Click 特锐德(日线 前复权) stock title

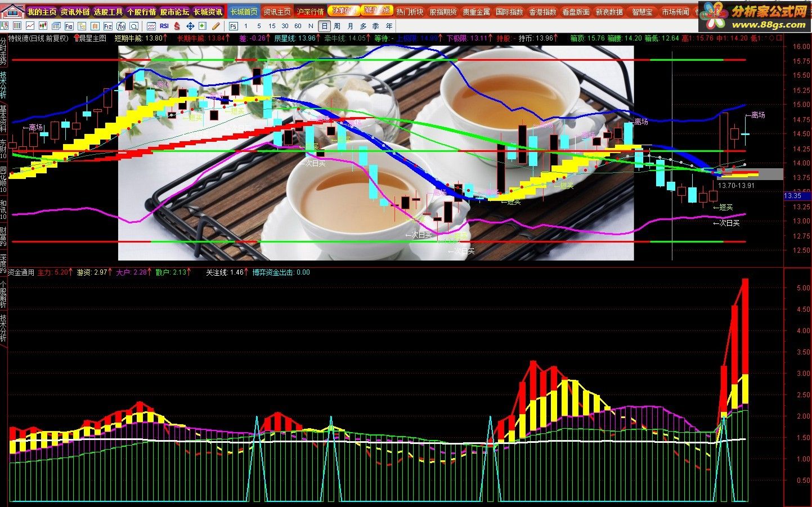[38, 38]
